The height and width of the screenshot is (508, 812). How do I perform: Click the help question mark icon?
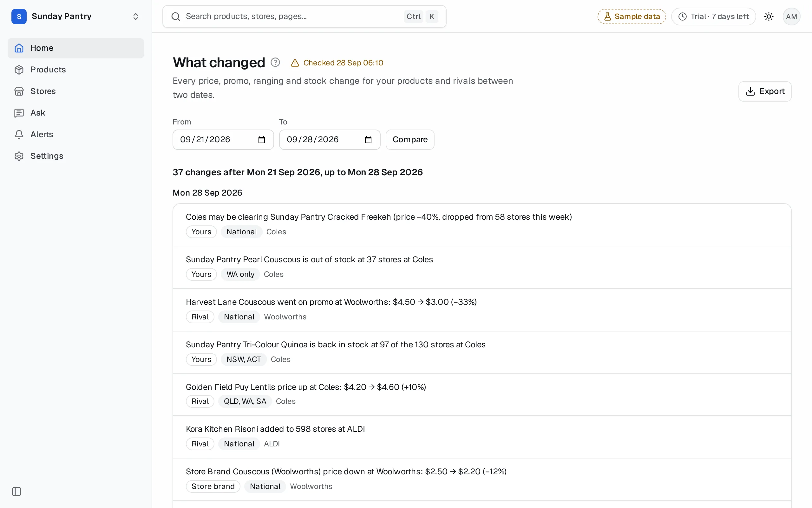tap(275, 63)
